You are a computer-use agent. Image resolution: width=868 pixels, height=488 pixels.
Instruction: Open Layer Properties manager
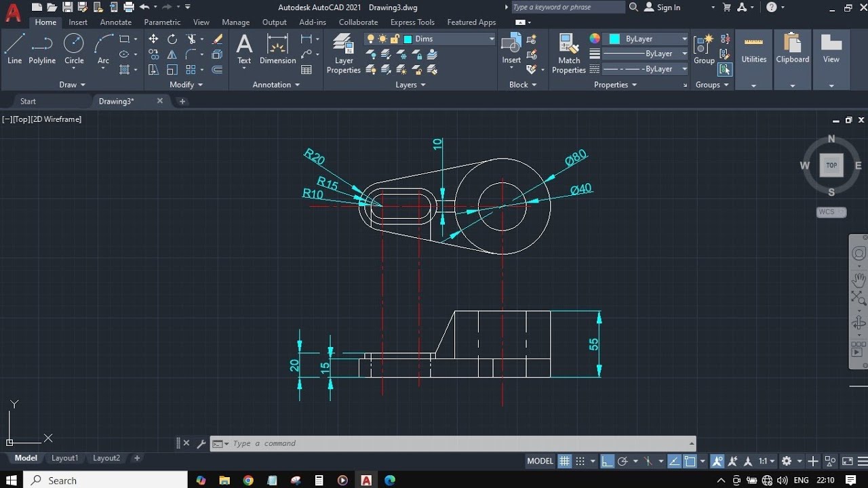point(344,54)
